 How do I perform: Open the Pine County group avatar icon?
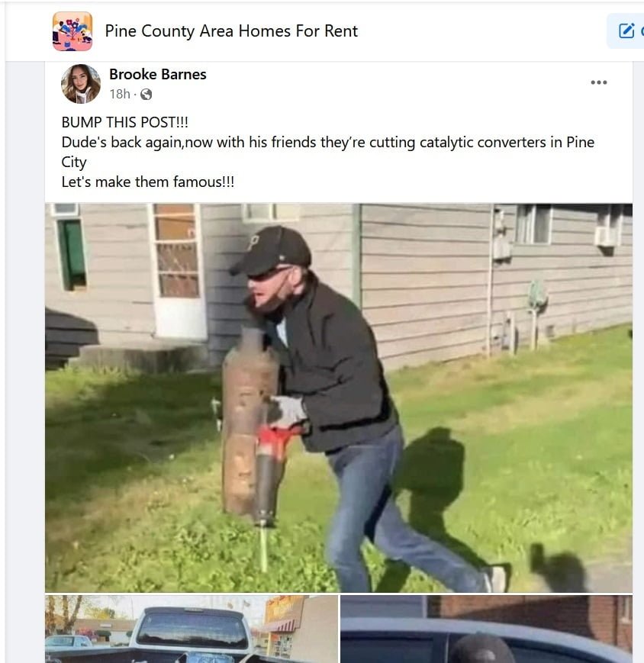coord(72,31)
